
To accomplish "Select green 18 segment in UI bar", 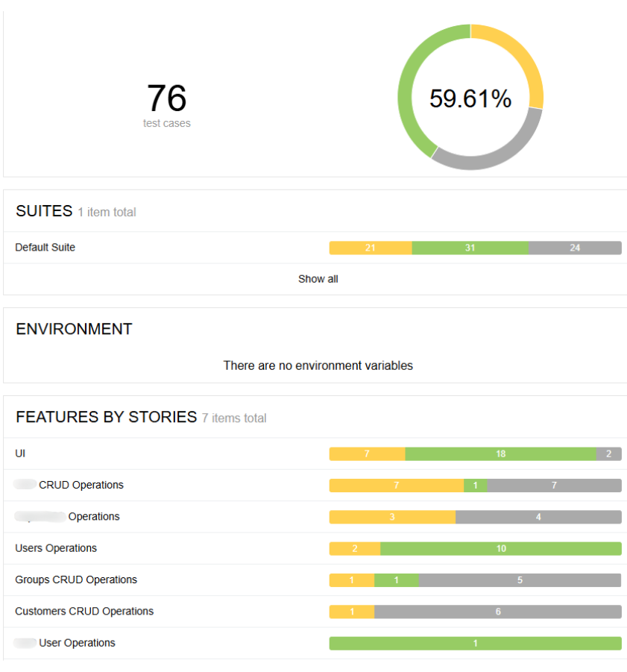I will pyautogui.click(x=500, y=453).
